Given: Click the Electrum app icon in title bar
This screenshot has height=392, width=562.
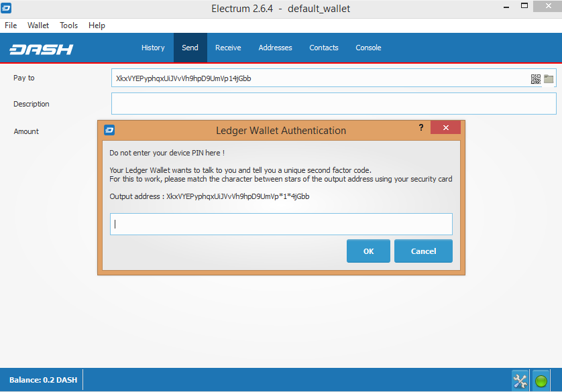Looking at the screenshot, I should point(6,8).
